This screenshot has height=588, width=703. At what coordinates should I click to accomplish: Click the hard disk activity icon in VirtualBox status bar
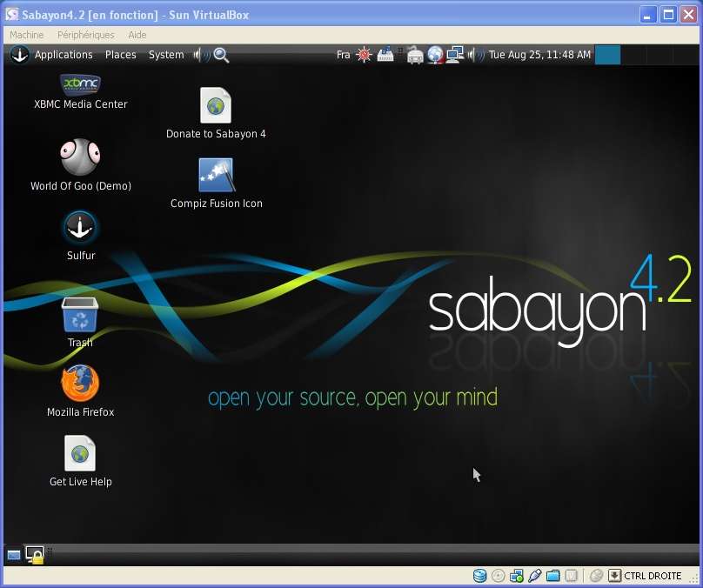(479, 576)
